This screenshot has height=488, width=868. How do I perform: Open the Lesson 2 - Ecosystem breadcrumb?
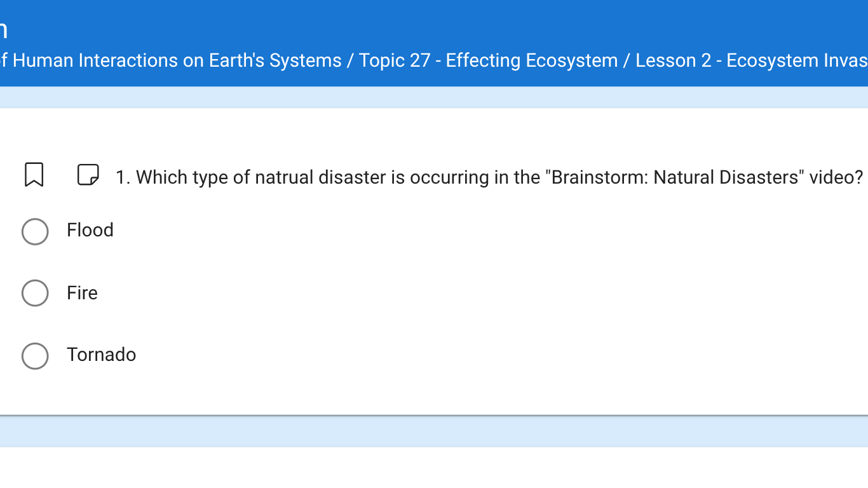pyautogui.click(x=752, y=60)
